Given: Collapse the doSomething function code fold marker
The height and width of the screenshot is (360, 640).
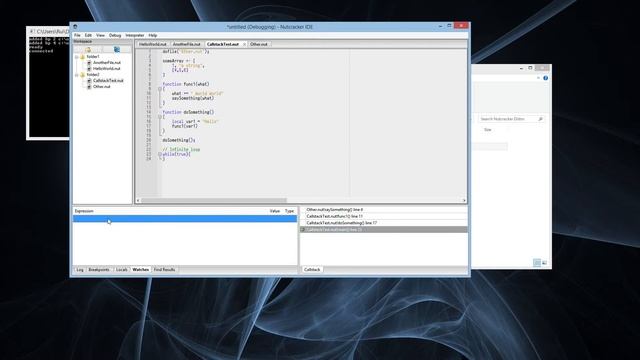Looking at the screenshot, I should 160,117.
